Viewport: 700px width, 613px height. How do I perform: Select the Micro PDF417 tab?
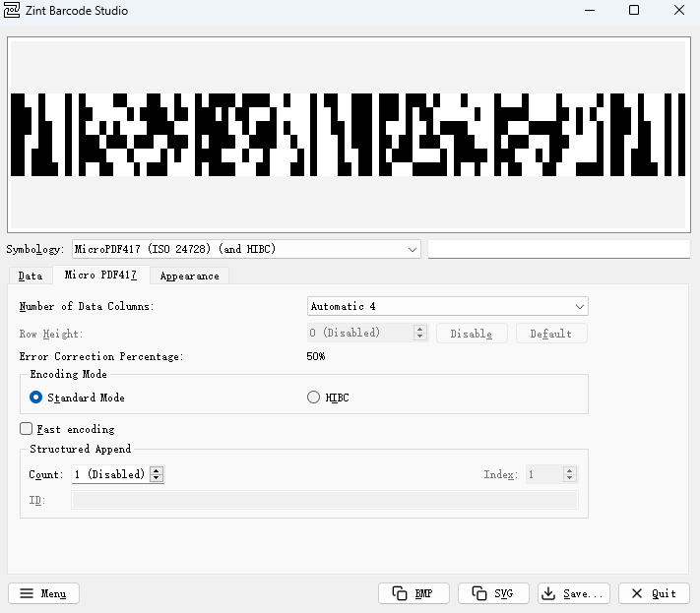[100, 276]
